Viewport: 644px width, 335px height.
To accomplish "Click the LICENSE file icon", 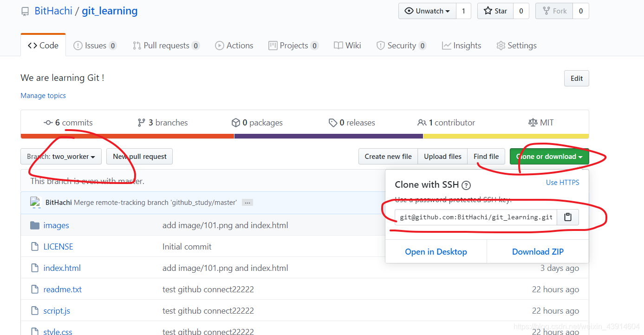I will point(35,247).
